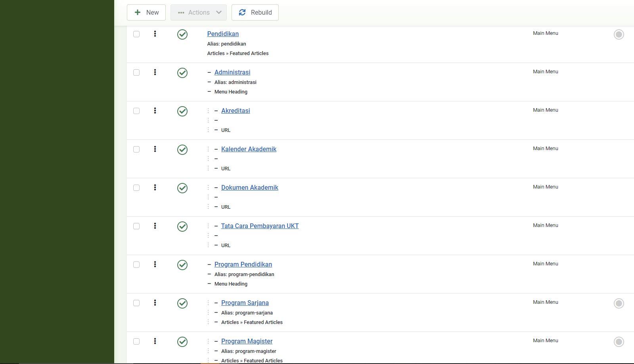Click 'Alias: program-sarjana' text
634x364 pixels.
click(247, 313)
